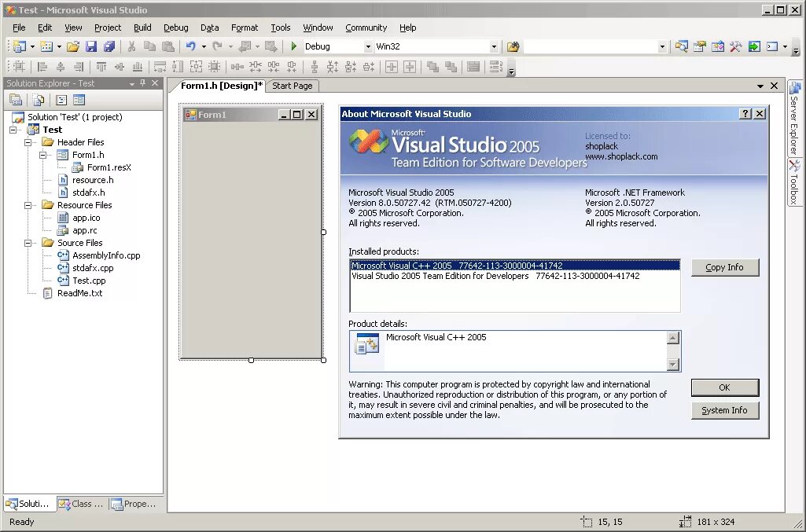The height and width of the screenshot is (532, 806).
Task: Collapse the Test project node
Action: [x=13, y=130]
